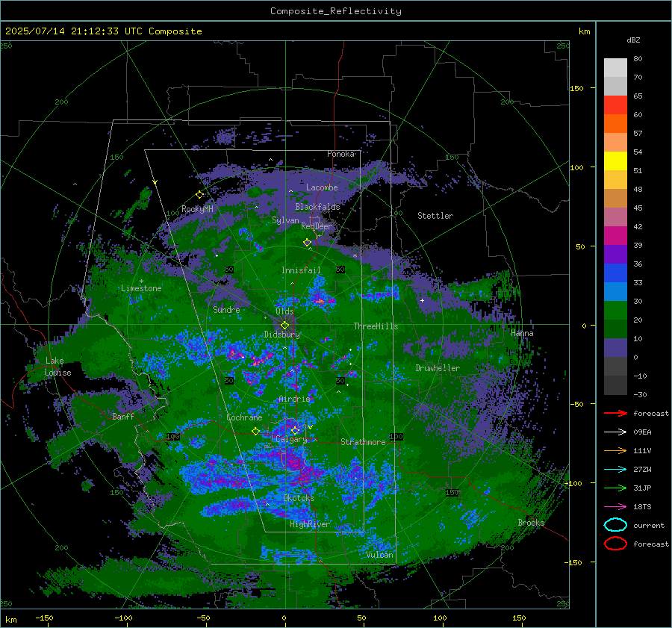Click the Strathmore city label
This screenshot has width=672, height=628.
tap(363, 442)
